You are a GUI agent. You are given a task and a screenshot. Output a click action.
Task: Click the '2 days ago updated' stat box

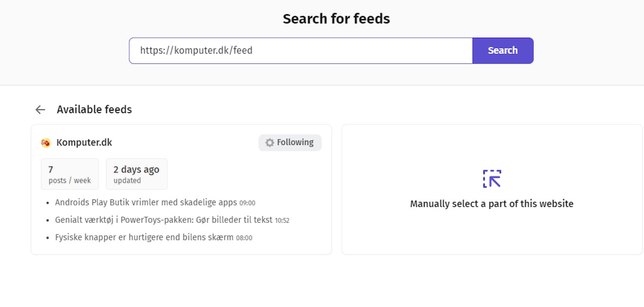(136, 174)
